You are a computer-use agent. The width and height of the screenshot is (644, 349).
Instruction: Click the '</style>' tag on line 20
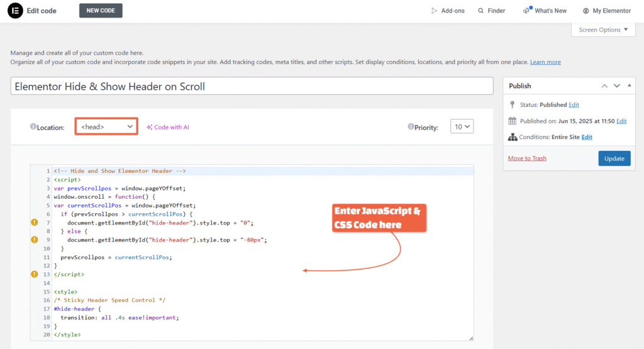pyautogui.click(x=67, y=335)
